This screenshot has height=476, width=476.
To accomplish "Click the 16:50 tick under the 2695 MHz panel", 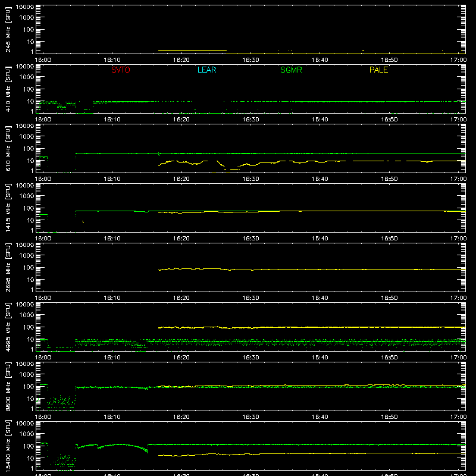I will click(x=389, y=298).
